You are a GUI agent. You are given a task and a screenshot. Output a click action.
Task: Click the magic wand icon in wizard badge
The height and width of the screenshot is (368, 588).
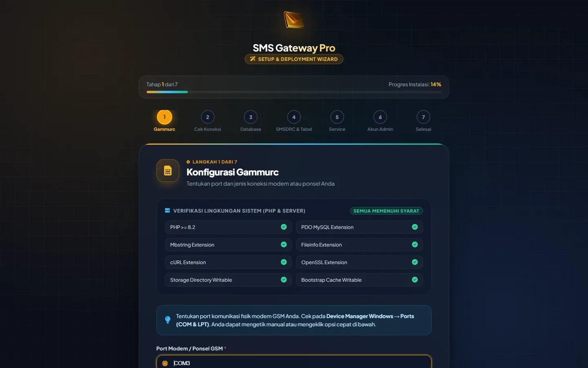pos(253,59)
